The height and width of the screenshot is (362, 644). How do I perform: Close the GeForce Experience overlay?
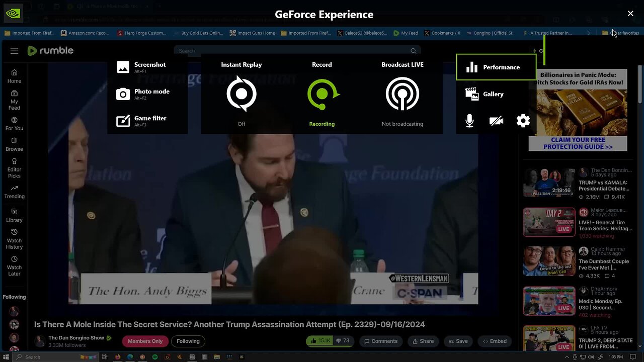630,14
